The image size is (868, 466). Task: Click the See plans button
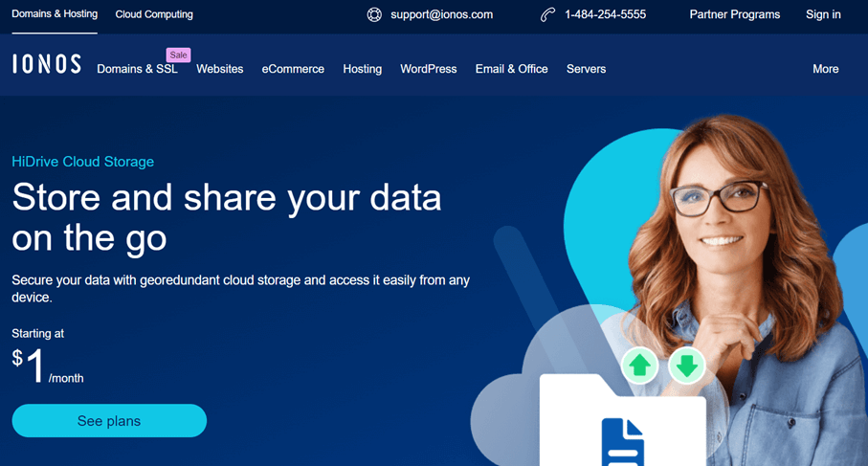pyautogui.click(x=109, y=421)
